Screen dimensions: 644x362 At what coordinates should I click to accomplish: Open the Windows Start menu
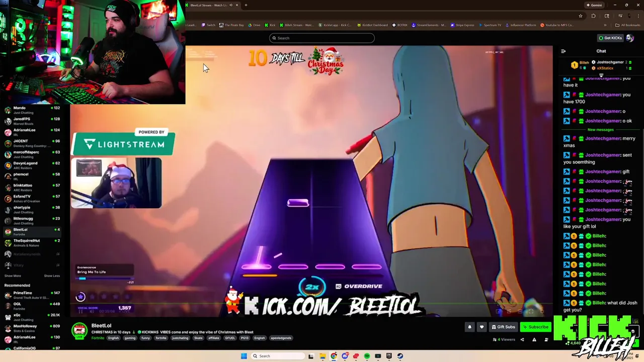point(244,356)
